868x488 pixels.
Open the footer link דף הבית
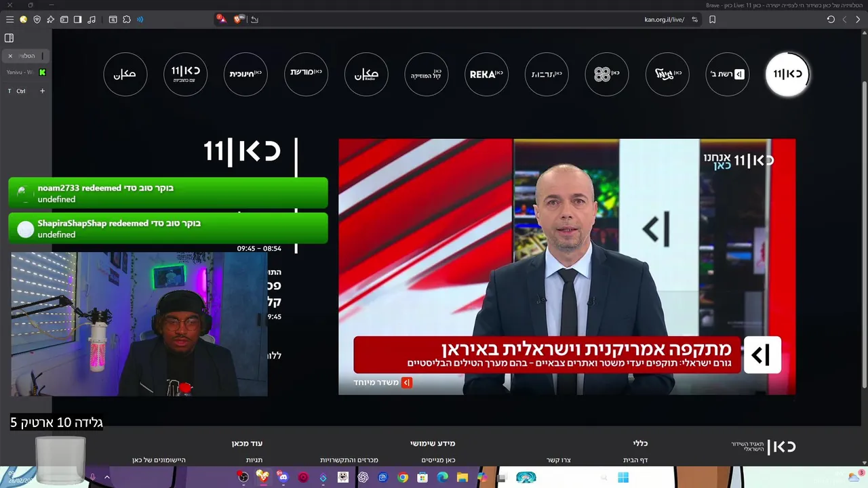pyautogui.click(x=635, y=460)
